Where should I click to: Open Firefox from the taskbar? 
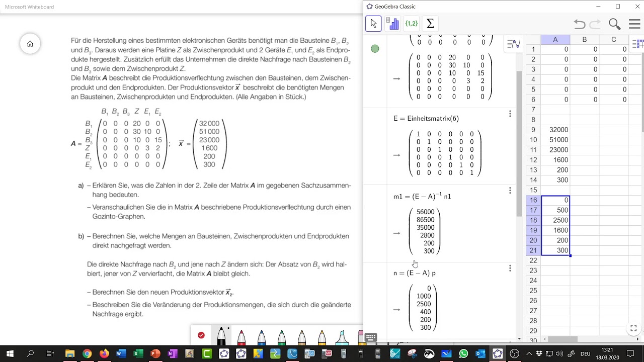[x=104, y=354]
